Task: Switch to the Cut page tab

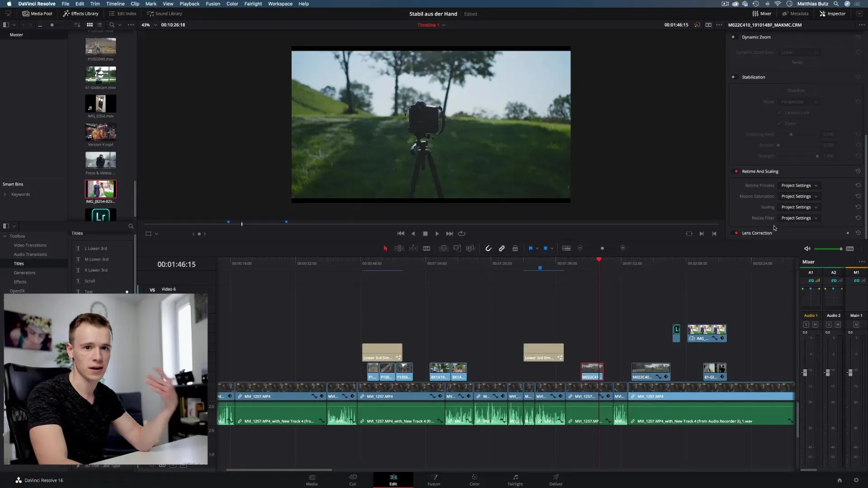Action: point(353,480)
